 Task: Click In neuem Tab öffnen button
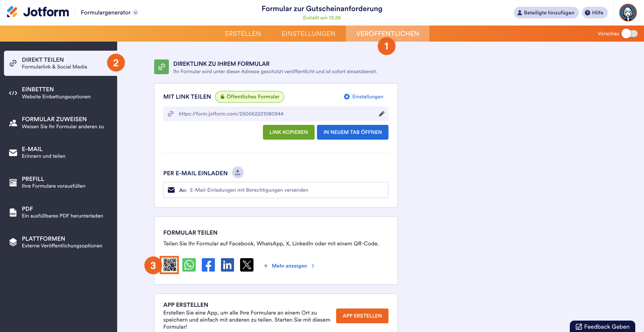[353, 132]
